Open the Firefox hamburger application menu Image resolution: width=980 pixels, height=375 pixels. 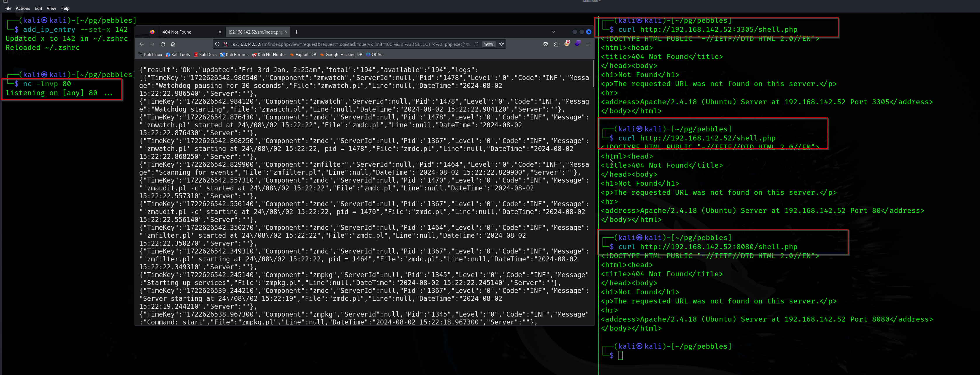tap(587, 44)
